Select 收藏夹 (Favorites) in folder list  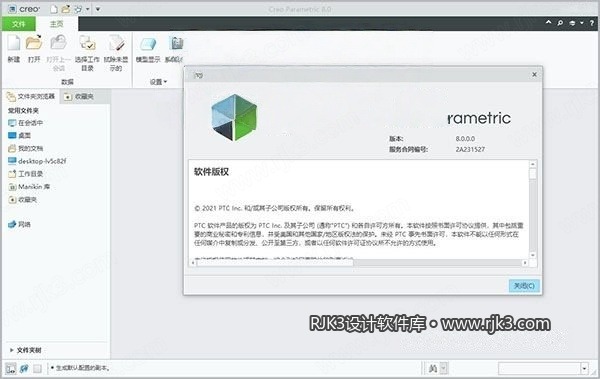click(23, 199)
